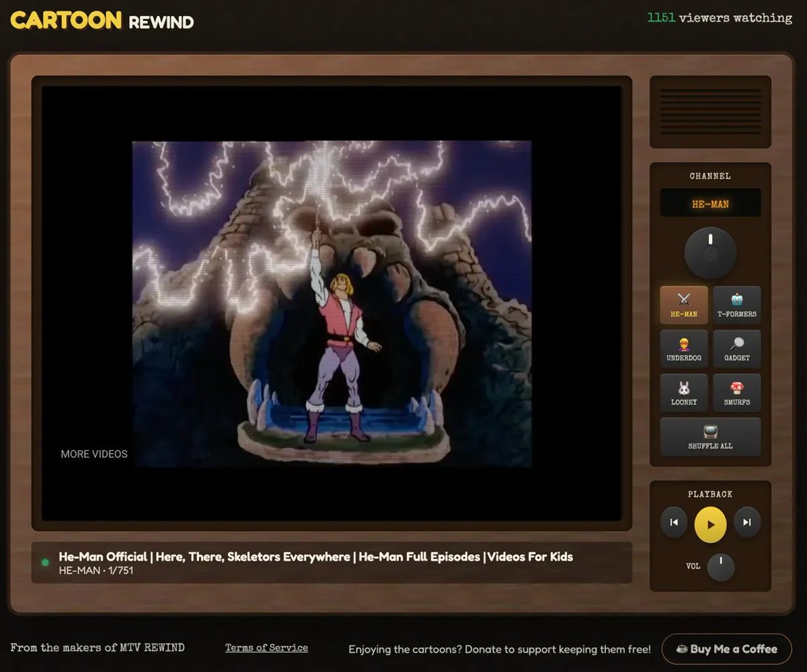This screenshot has height=672, width=807.
Task: Click the green live status dot
Action: [x=45, y=562]
